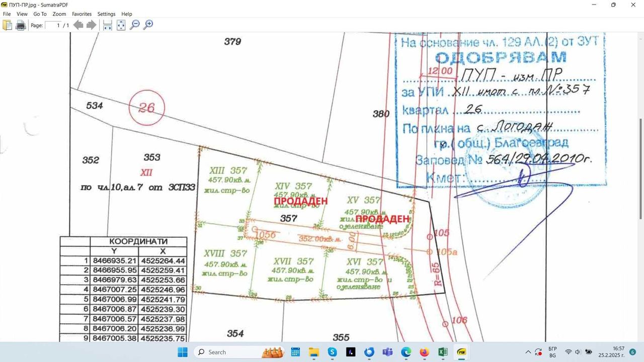The height and width of the screenshot is (362, 644).
Task: Select Fit Page view icon
Action: (x=121, y=25)
